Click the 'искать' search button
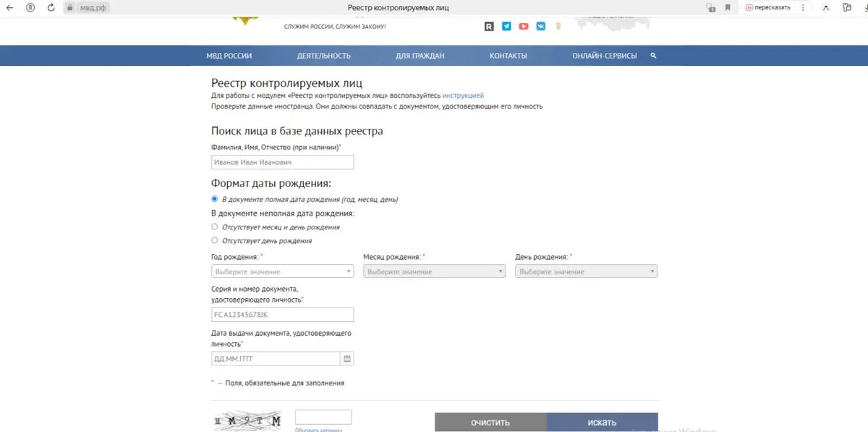This screenshot has width=868, height=432. [x=603, y=422]
